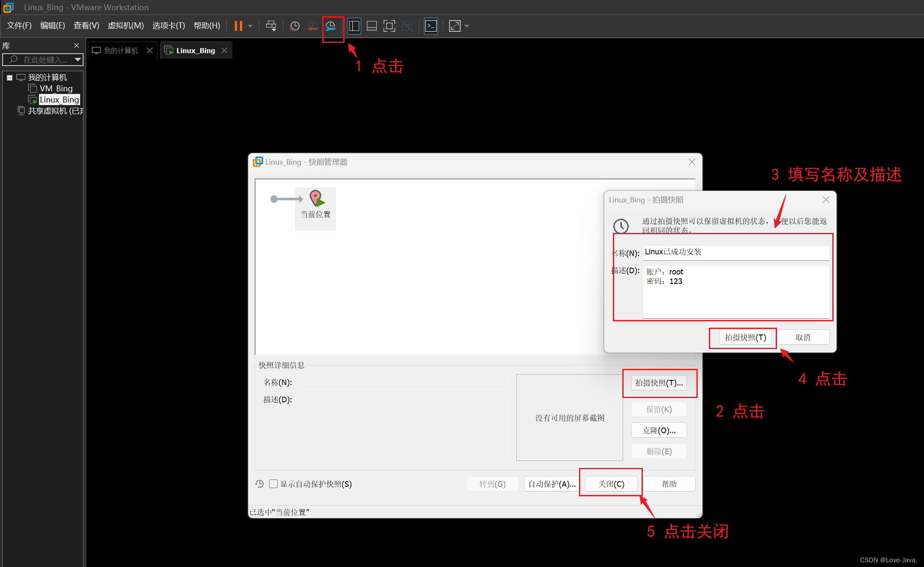Viewport: 924px width, 567px height.
Task: Enable show AutoProtect snapshots checkbox
Action: pos(273,484)
